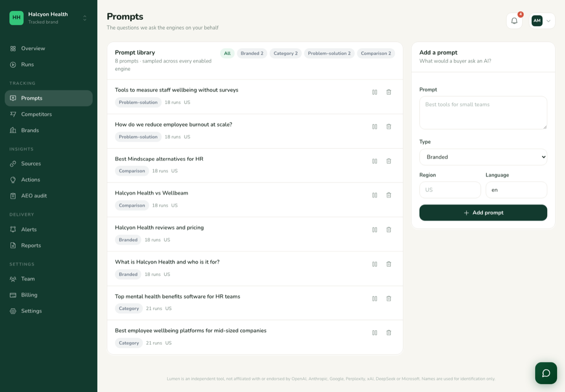Open Sources in the sidebar
This screenshot has width=565, height=392.
(48, 164)
